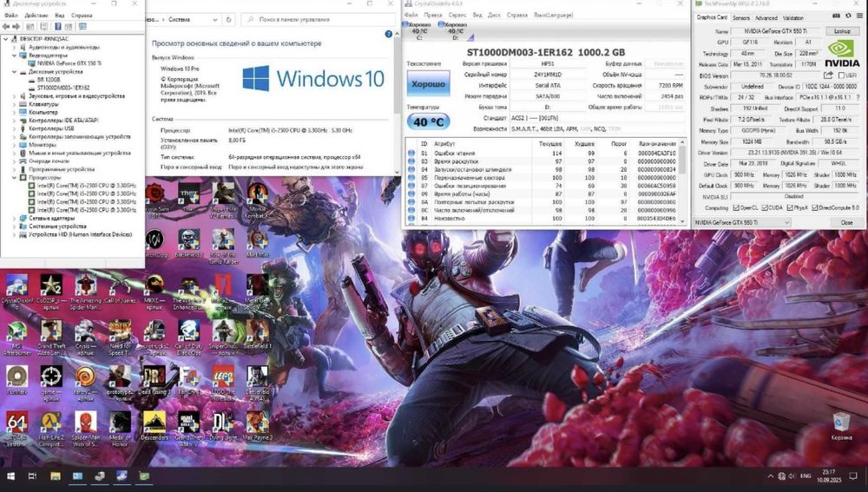Open the Action menu in Device Manager
The width and height of the screenshot is (868, 492).
coord(36,16)
